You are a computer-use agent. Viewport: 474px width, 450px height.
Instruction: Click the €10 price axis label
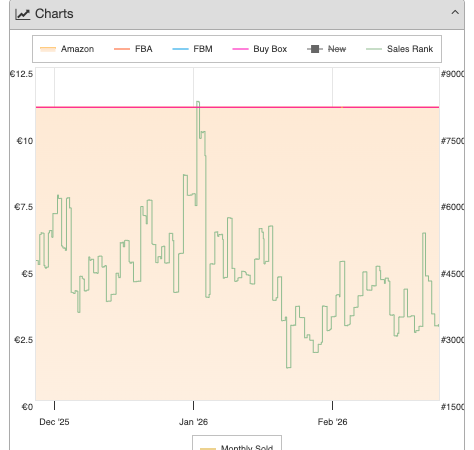25,141
